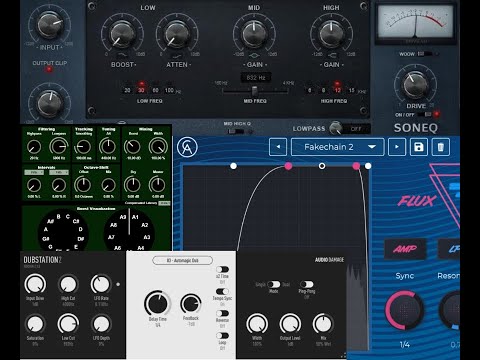Toggle the Compensated Latency button
Screen dimensions: 480x360
click(164, 203)
